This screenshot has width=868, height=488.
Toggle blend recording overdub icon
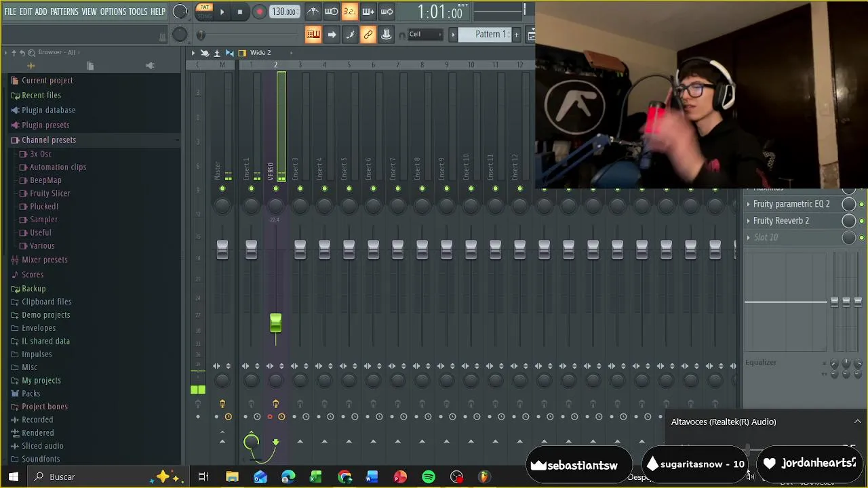pos(368,12)
